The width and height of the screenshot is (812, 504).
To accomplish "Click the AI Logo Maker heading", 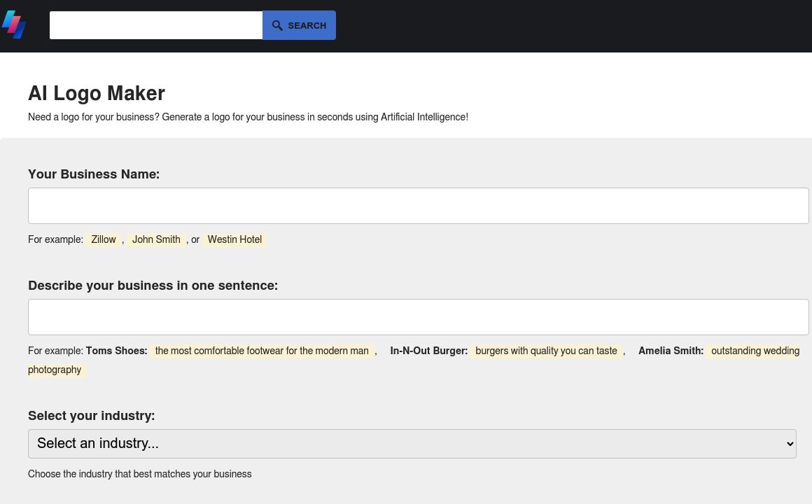I will [97, 93].
